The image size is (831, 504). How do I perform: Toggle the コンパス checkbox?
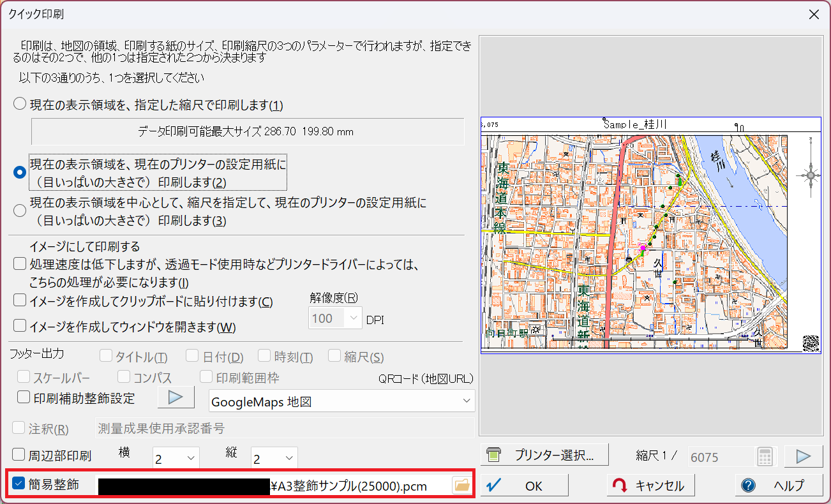click(123, 377)
